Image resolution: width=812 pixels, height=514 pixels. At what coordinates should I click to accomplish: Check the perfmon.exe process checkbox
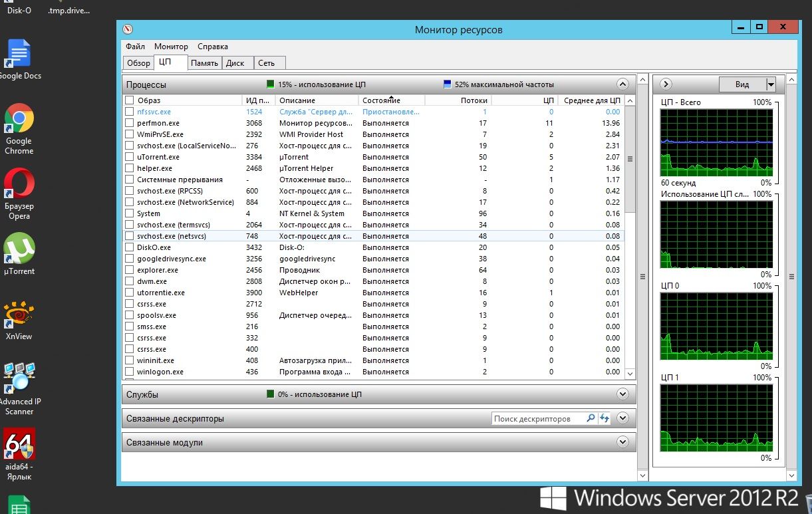pyautogui.click(x=130, y=123)
